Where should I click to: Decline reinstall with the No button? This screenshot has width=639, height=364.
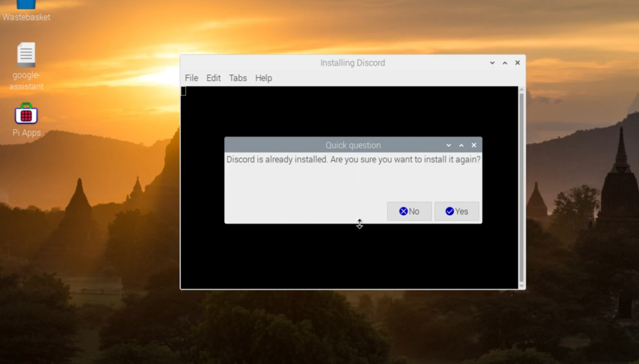[409, 211]
